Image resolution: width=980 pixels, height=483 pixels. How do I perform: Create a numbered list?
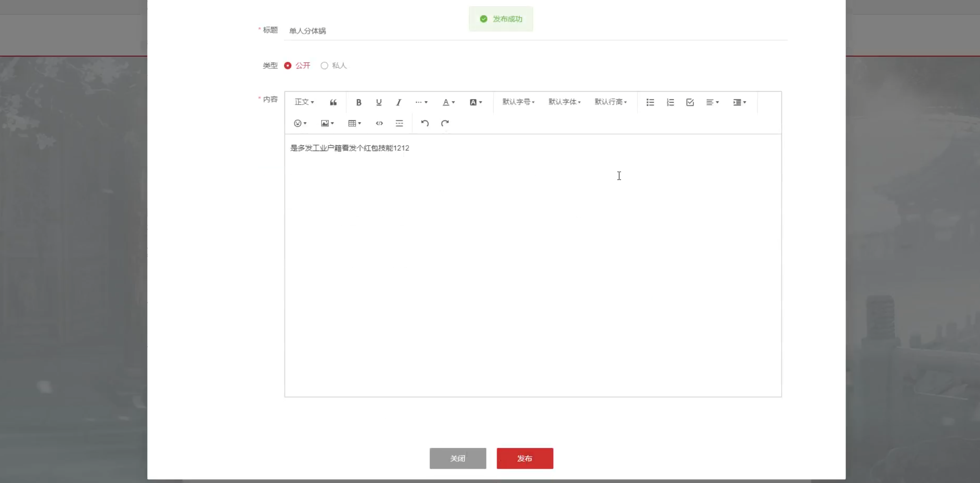point(670,102)
